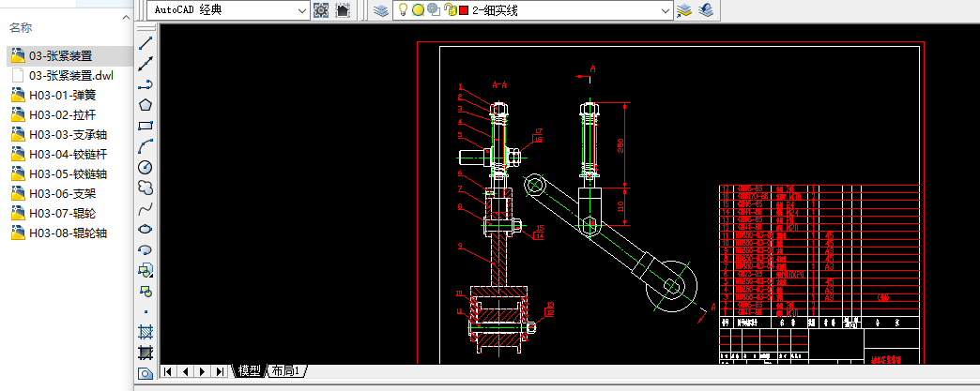Image resolution: width=980 pixels, height=391 pixels.
Task: Toggle layer on/off lightbulb
Action: tap(403, 9)
